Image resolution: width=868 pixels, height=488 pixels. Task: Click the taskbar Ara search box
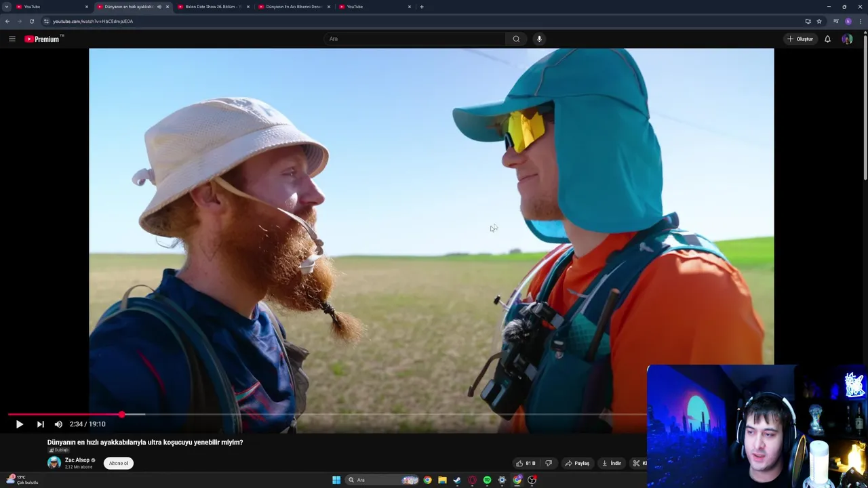click(382, 480)
